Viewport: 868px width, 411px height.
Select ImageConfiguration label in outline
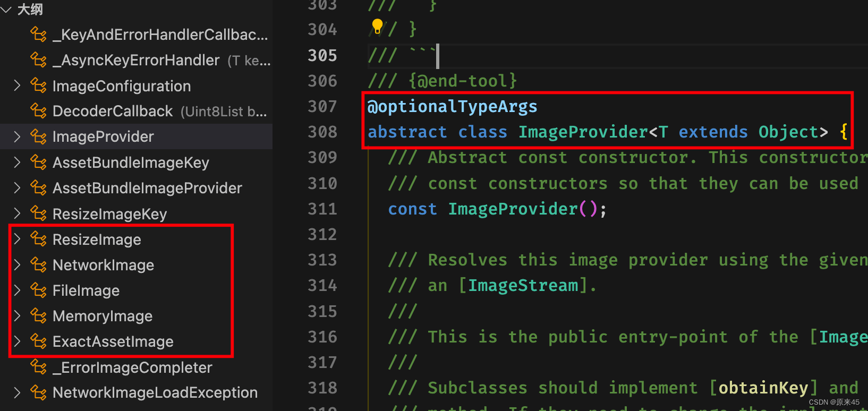[x=122, y=85]
